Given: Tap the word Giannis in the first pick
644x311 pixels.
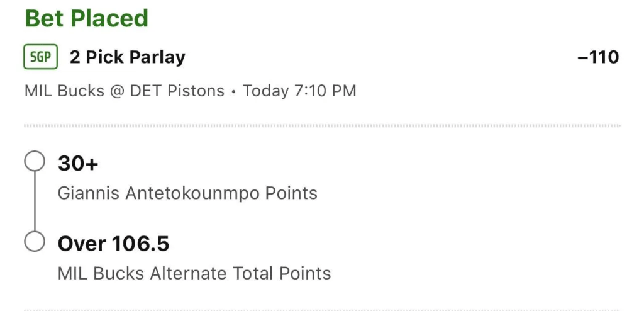Looking at the screenshot, I should point(89,193).
